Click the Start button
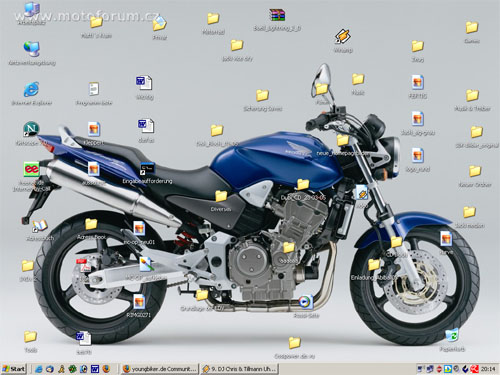Image resolution: width=500 pixels, height=375 pixels. pyautogui.click(x=13, y=369)
